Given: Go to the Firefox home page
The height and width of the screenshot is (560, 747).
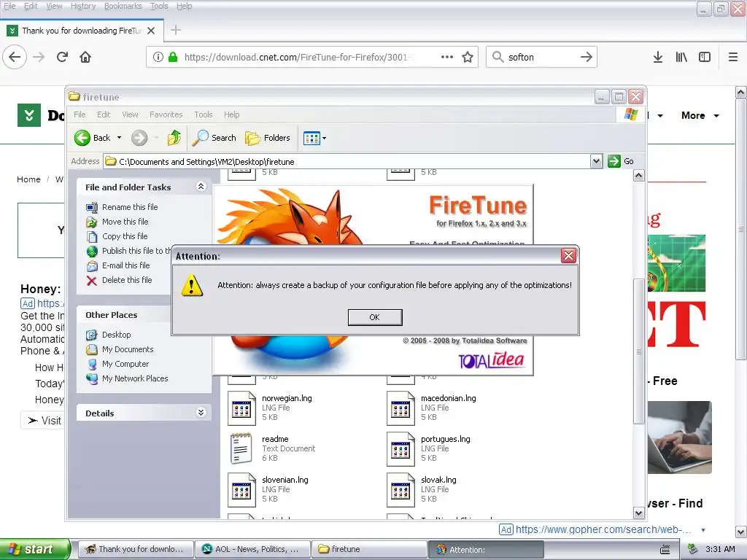Looking at the screenshot, I should click(x=85, y=57).
